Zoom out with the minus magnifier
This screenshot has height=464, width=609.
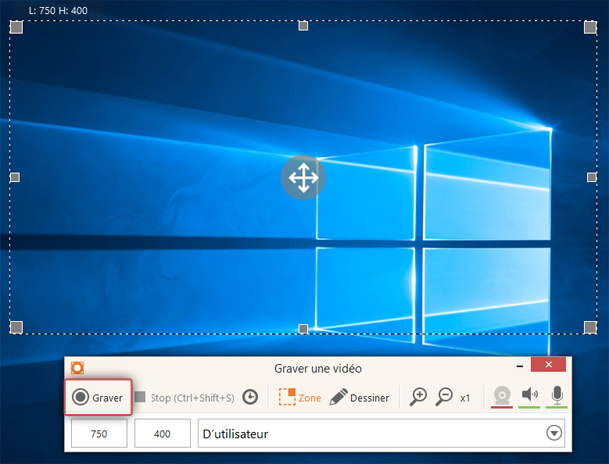pyautogui.click(x=444, y=397)
